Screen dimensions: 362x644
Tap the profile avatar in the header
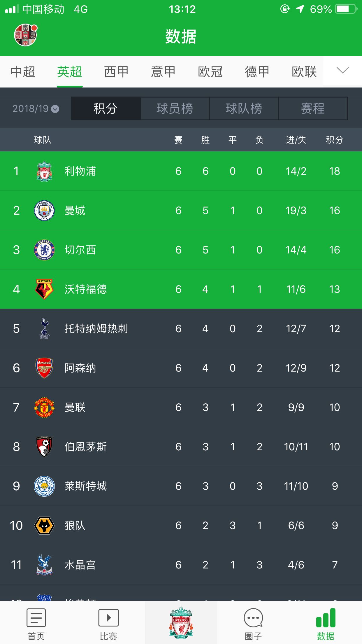(26, 35)
